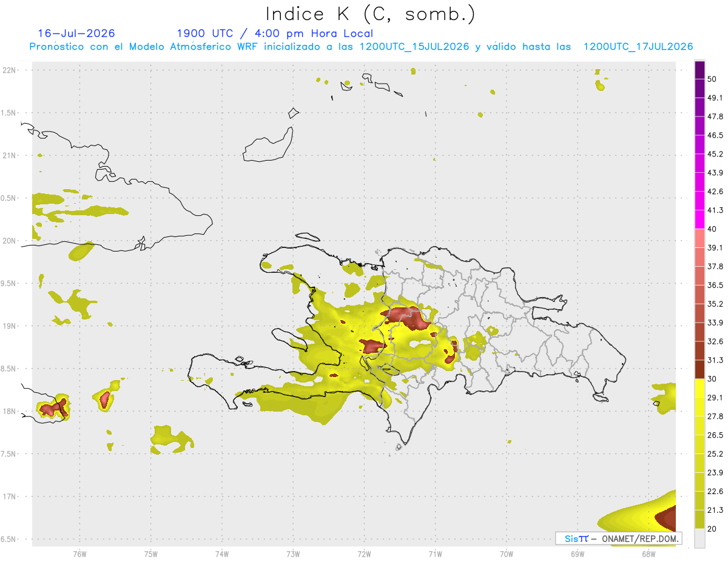Click the pale gray swatch below 20
The image size is (728, 562).
(700, 538)
